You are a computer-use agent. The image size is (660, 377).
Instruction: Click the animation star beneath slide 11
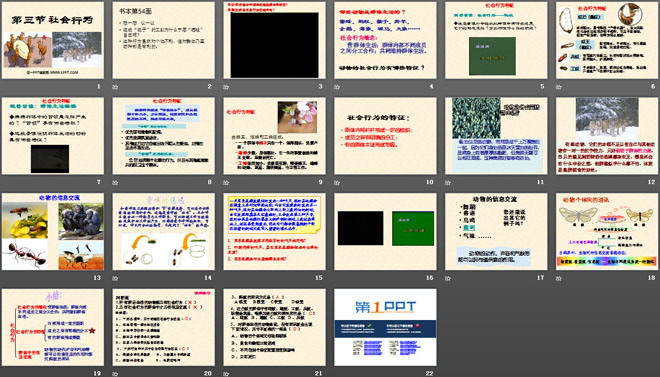pyautogui.click(x=448, y=183)
